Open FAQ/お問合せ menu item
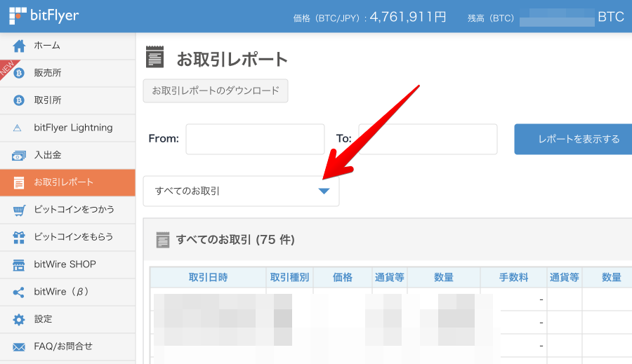The image size is (632, 364). pyautogui.click(x=67, y=346)
